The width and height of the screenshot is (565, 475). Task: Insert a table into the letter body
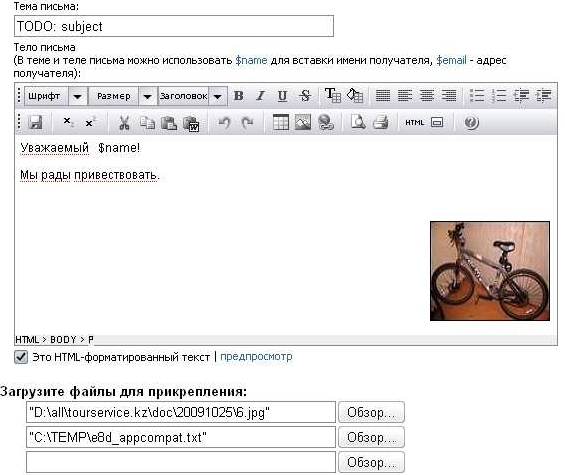[281, 123]
